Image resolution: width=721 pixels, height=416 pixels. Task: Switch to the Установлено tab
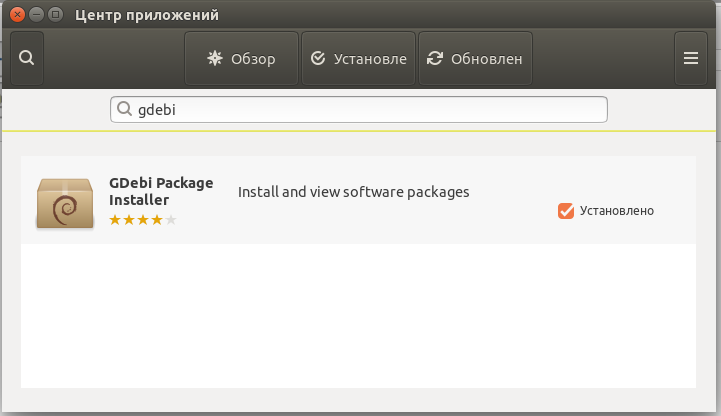tap(358, 59)
